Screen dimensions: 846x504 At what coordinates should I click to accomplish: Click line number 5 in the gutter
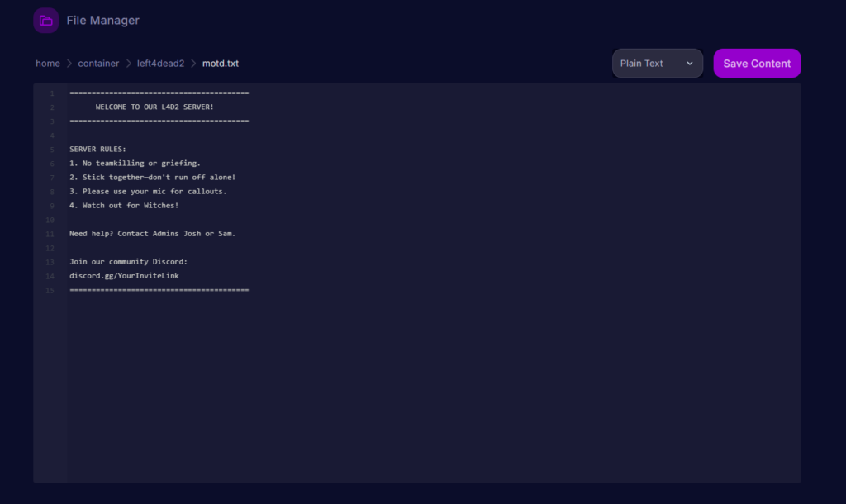(x=51, y=149)
